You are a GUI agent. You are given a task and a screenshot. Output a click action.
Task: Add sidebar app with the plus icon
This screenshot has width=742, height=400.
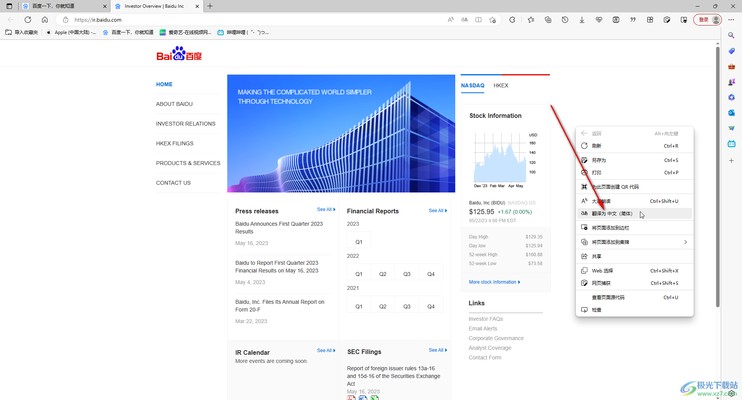[731, 160]
